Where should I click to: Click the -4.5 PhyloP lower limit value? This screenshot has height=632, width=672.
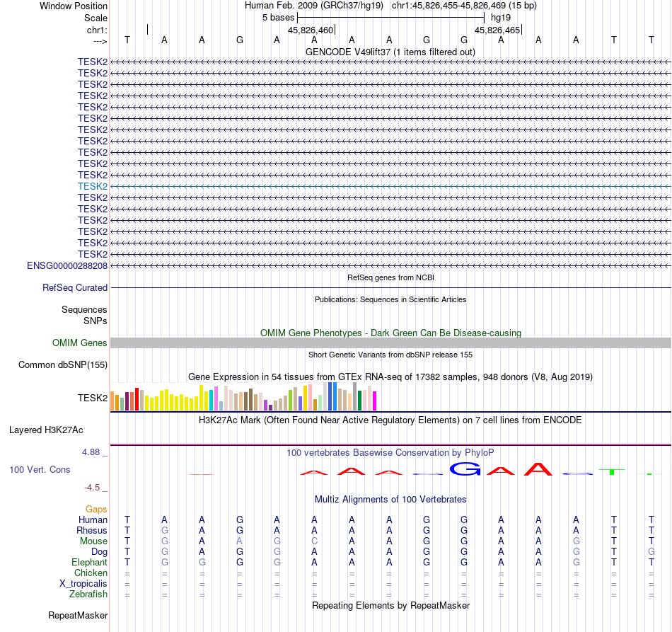92,488
